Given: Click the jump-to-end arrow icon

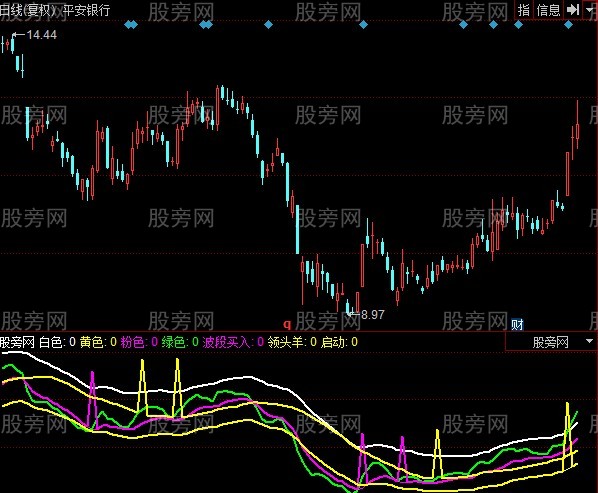Looking at the screenshot, I should [573, 10].
